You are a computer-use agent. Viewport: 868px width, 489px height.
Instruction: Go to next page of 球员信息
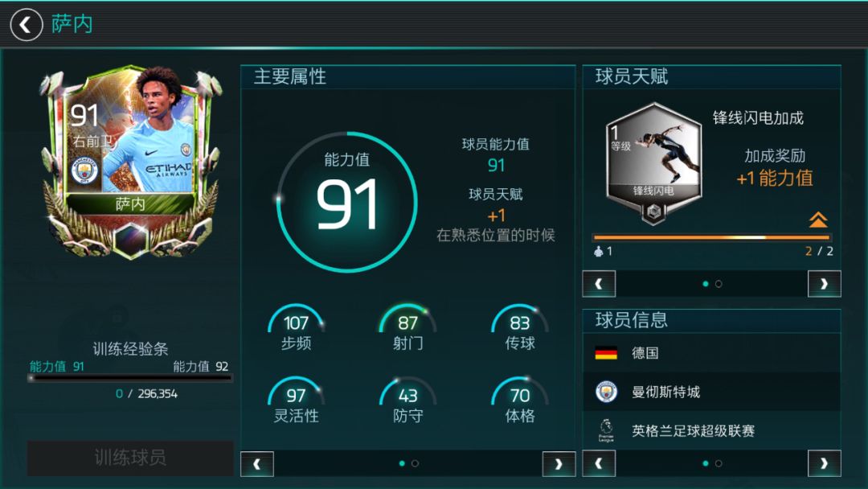825,463
